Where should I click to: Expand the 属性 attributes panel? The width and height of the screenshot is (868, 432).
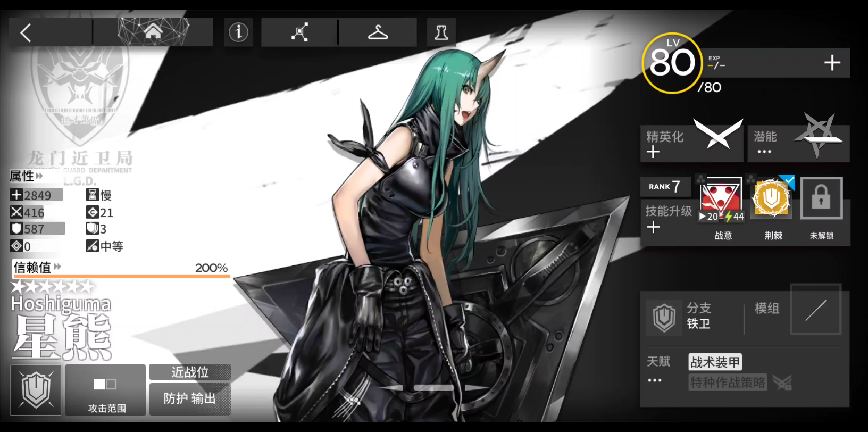click(x=26, y=176)
